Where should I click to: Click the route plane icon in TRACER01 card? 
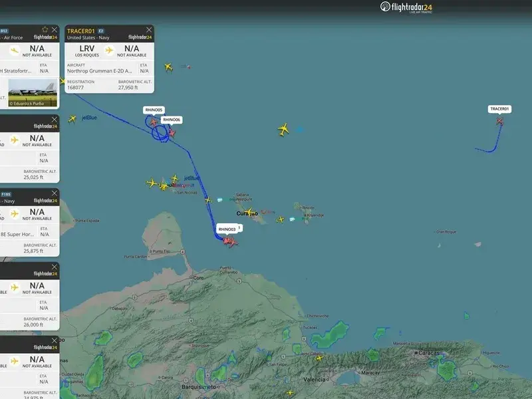[x=109, y=51]
